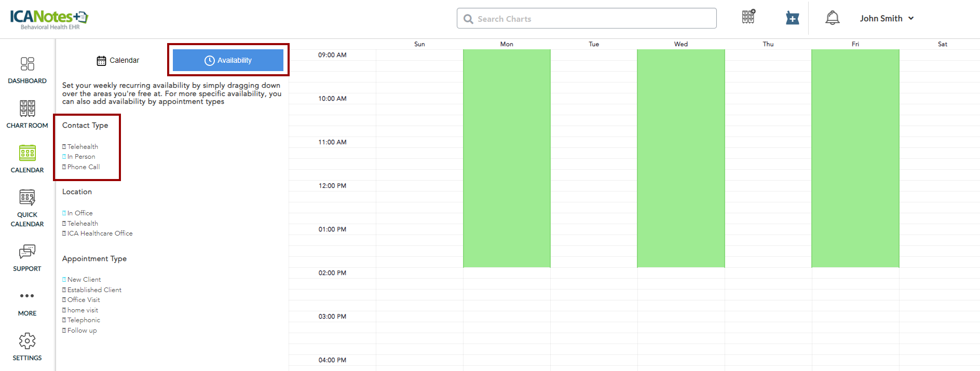Expand the John Smith user menu

[x=886, y=18]
